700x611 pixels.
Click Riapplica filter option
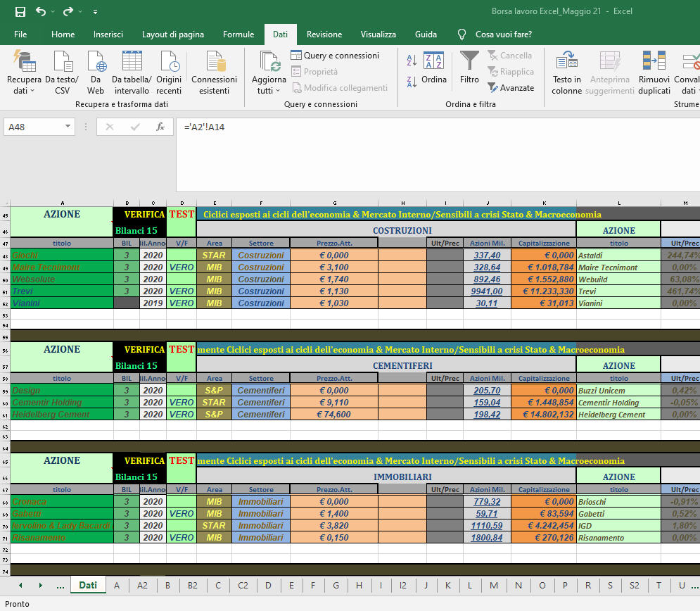511,72
